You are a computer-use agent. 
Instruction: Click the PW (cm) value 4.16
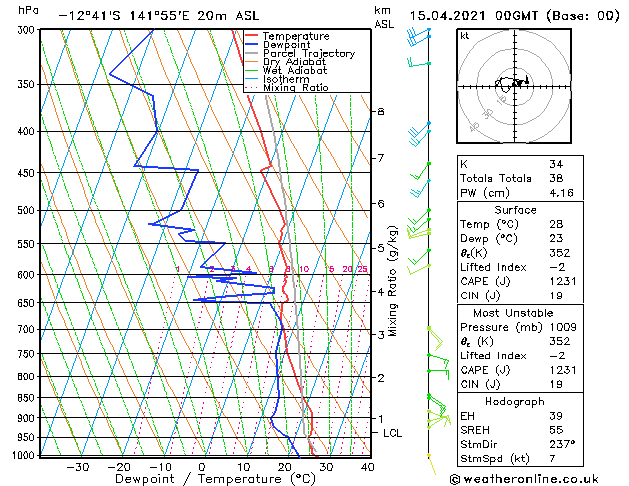pyautogui.click(x=562, y=193)
